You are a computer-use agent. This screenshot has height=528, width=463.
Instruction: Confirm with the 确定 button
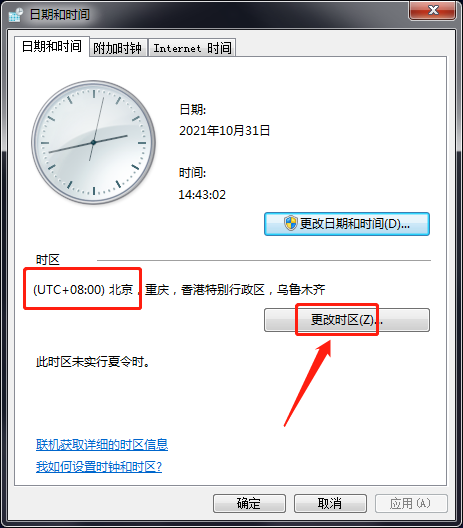(249, 503)
